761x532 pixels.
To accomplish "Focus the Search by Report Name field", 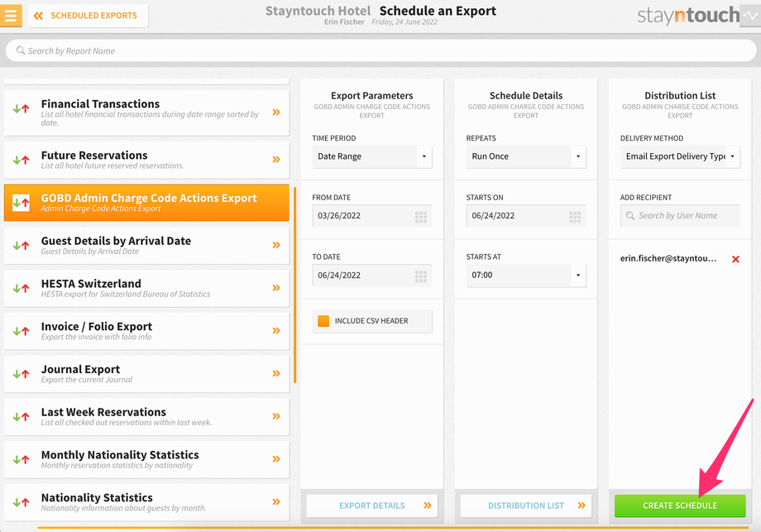I will point(380,50).
